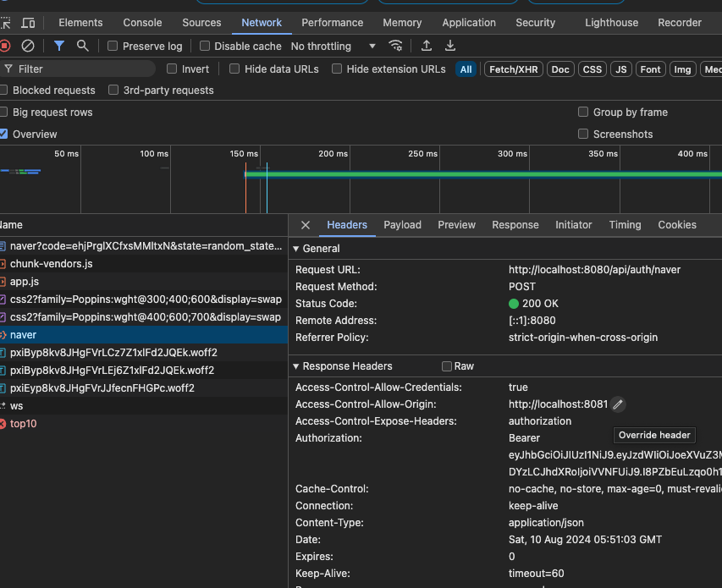Image resolution: width=722 pixels, height=588 pixels.
Task: Select css2 Poppins wght@400;600;700 request
Action: click(x=144, y=317)
